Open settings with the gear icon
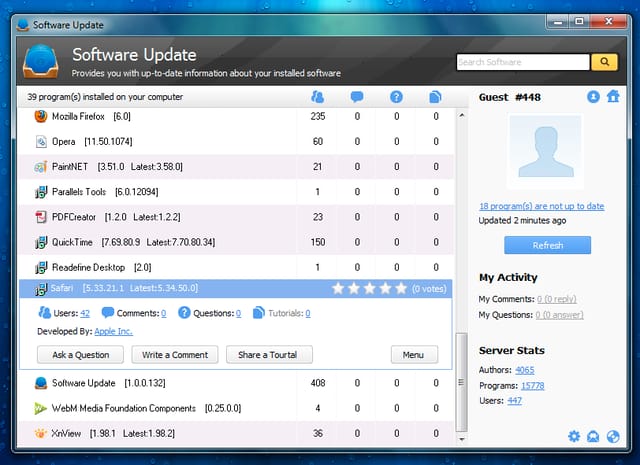Viewport: 640px width, 465px height. [x=574, y=436]
